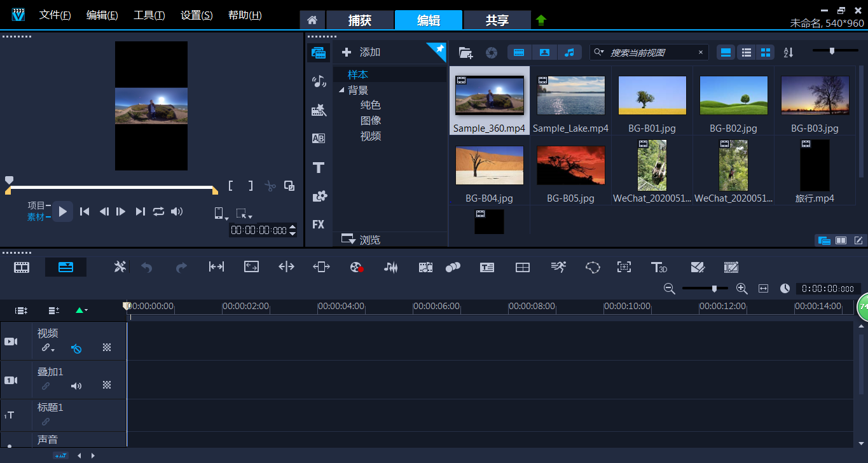Open the Media library panel
Viewport: 868px width, 463px height.
tap(319, 53)
